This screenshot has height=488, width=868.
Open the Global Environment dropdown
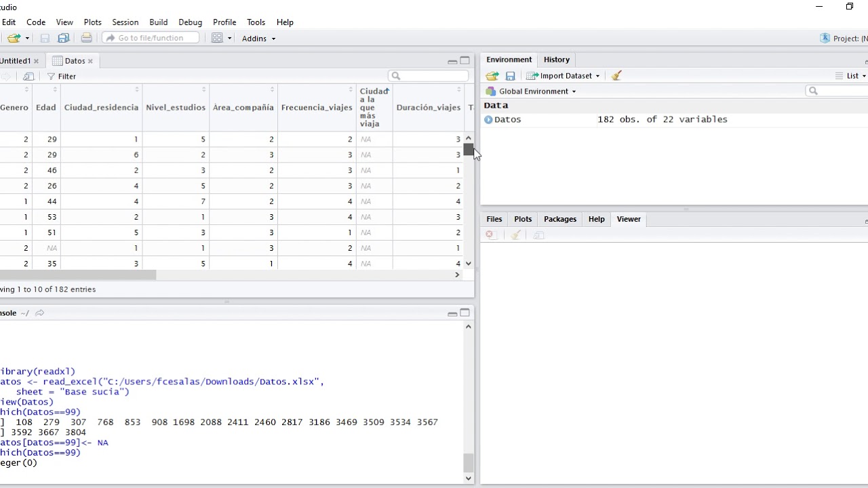(531, 91)
